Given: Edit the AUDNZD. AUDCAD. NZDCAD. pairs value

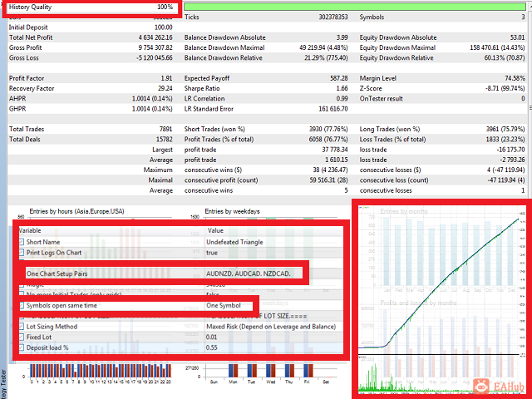Looking at the screenshot, I should (249, 273).
